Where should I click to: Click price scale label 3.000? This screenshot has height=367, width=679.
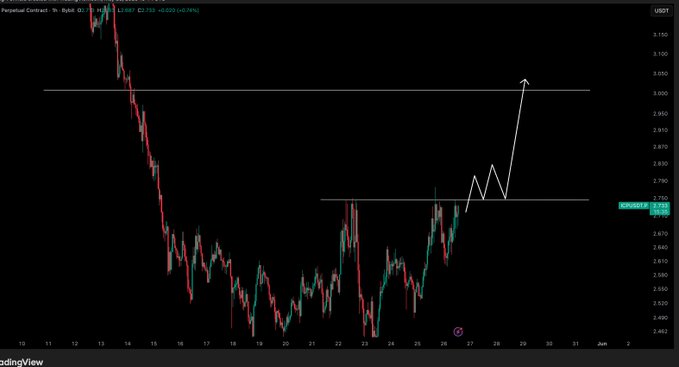point(660,93)
